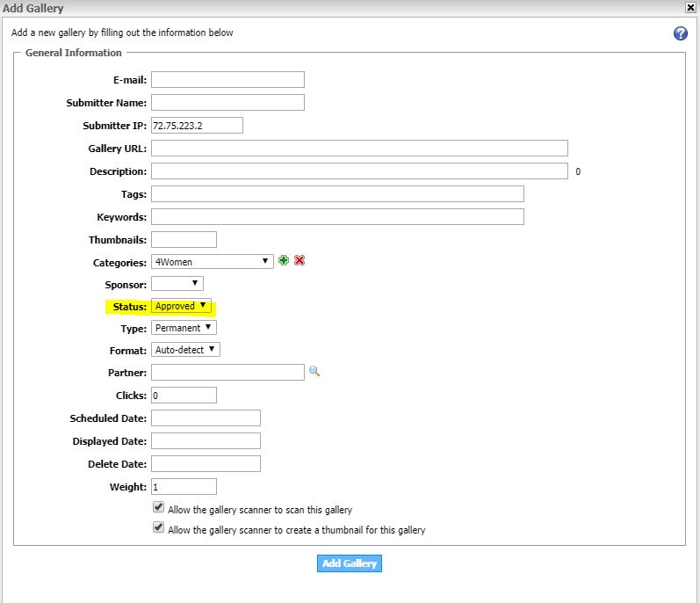Toggle allow gallery scanner to scan checkbox
Viewport: 700px width, 603px height.
point(159,508)
